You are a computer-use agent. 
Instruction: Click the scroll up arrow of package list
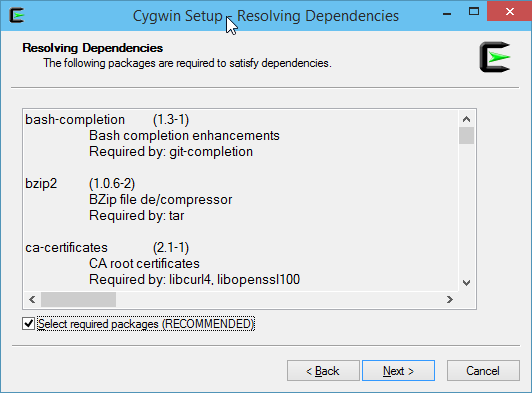pyautogui.click(x=467, y=119)
